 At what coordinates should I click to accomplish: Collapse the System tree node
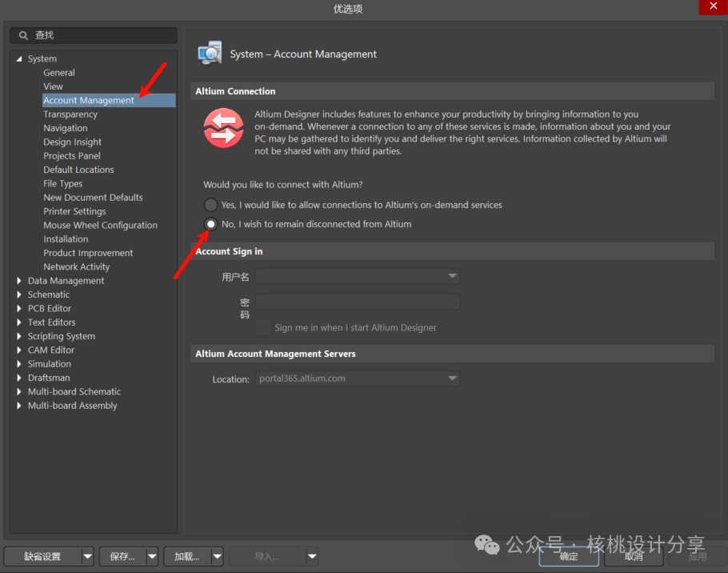coord(20,59)
